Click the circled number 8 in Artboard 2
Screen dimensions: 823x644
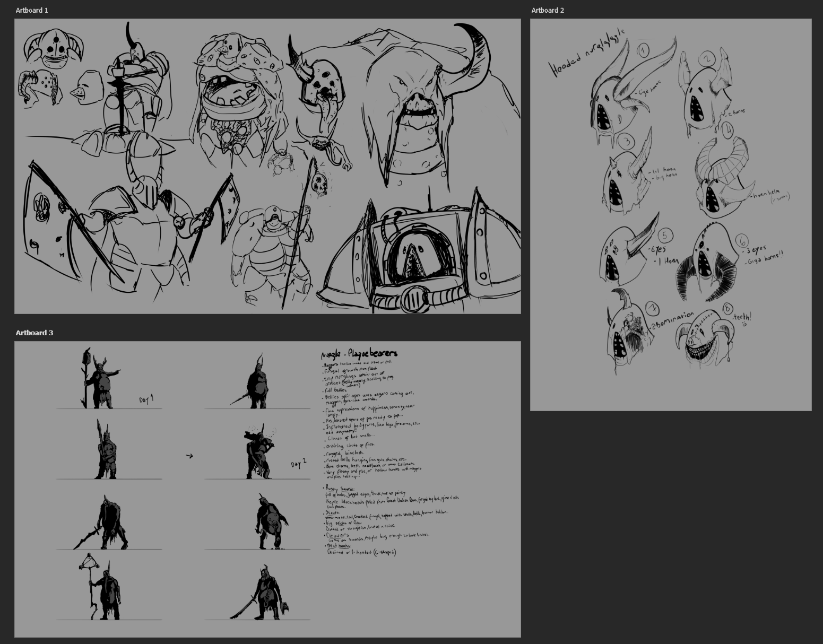(727, 308)
